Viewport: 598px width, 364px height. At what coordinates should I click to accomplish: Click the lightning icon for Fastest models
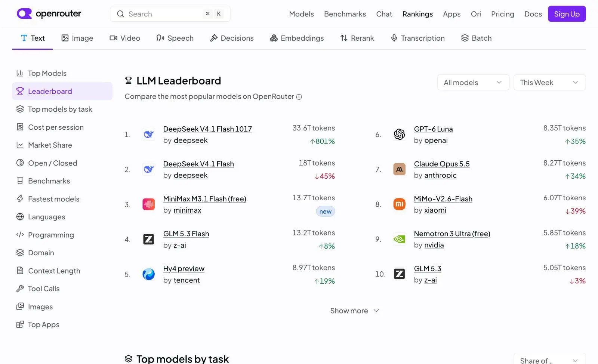point(20,199)
